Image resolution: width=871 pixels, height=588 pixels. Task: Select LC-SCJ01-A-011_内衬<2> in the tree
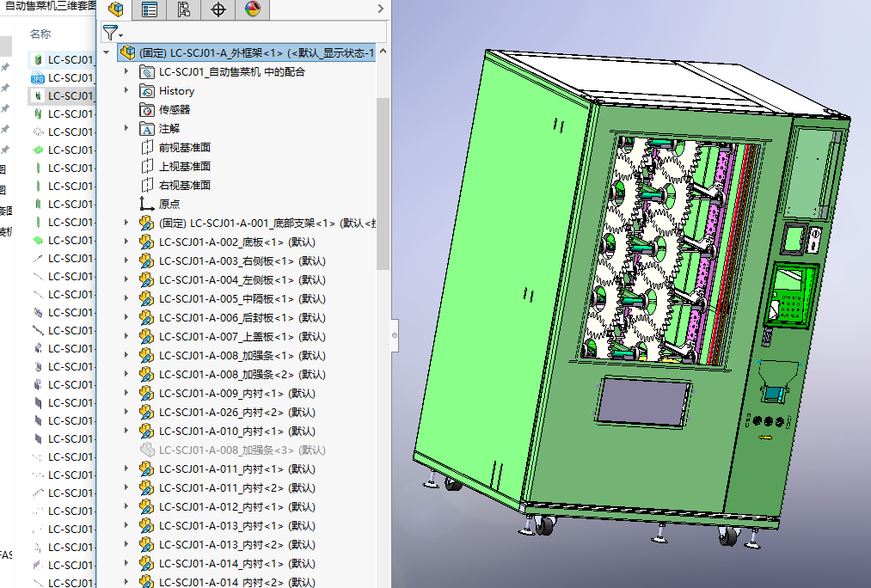tap(237, 488)
